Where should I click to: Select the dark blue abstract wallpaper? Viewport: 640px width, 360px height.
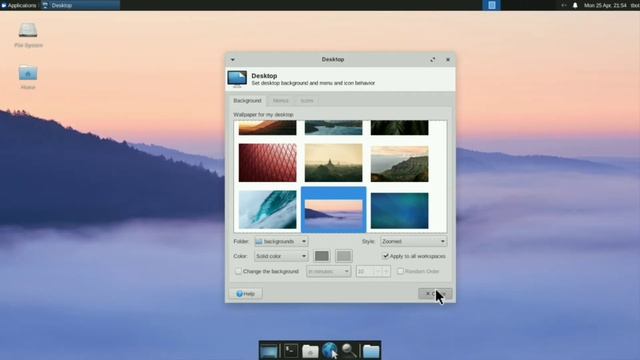(400, 211)
